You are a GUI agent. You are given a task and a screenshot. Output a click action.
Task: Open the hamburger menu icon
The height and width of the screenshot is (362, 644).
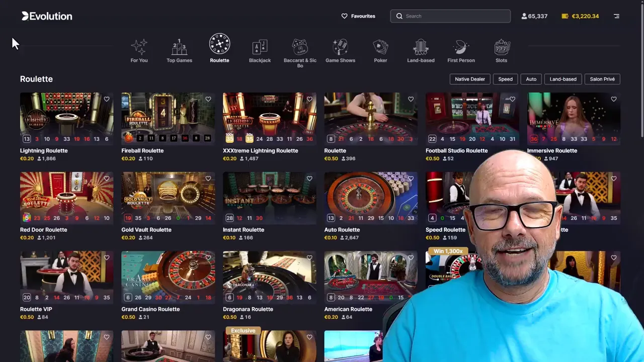616,16
